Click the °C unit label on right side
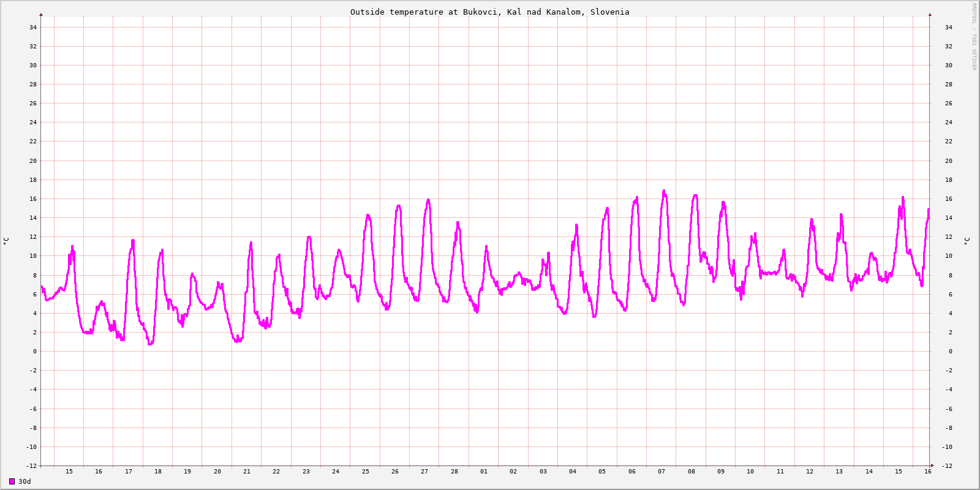 pyautogui.click(x=967, y=241)
